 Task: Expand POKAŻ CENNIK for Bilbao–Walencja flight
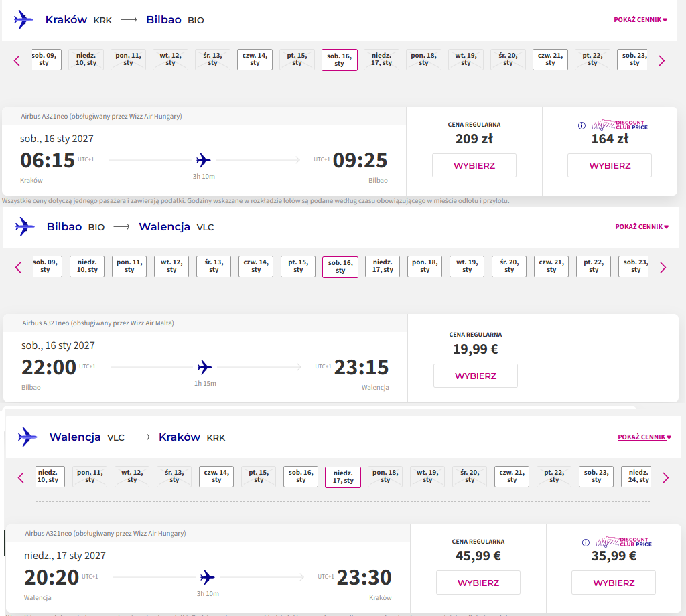(642, 226)
